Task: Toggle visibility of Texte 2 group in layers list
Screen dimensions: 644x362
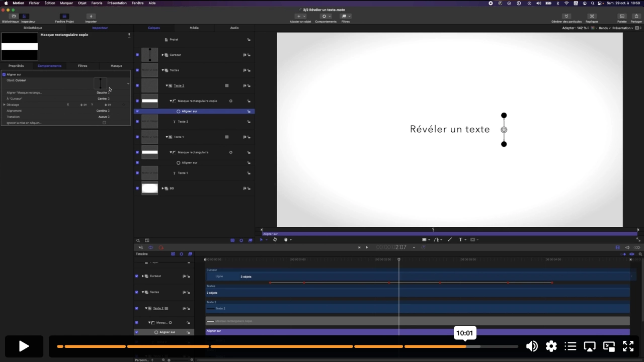Action: pyautogui.click(x=137, y=85)
